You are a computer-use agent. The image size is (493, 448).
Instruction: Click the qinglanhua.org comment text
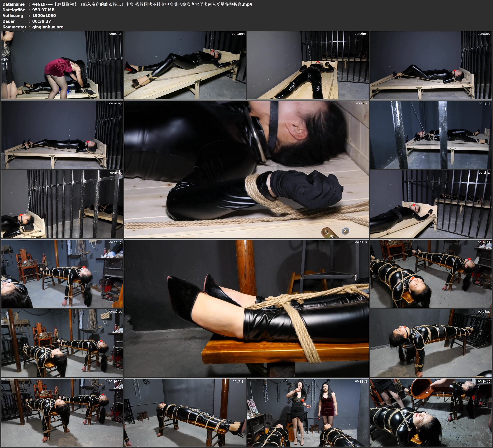[48, 27]
